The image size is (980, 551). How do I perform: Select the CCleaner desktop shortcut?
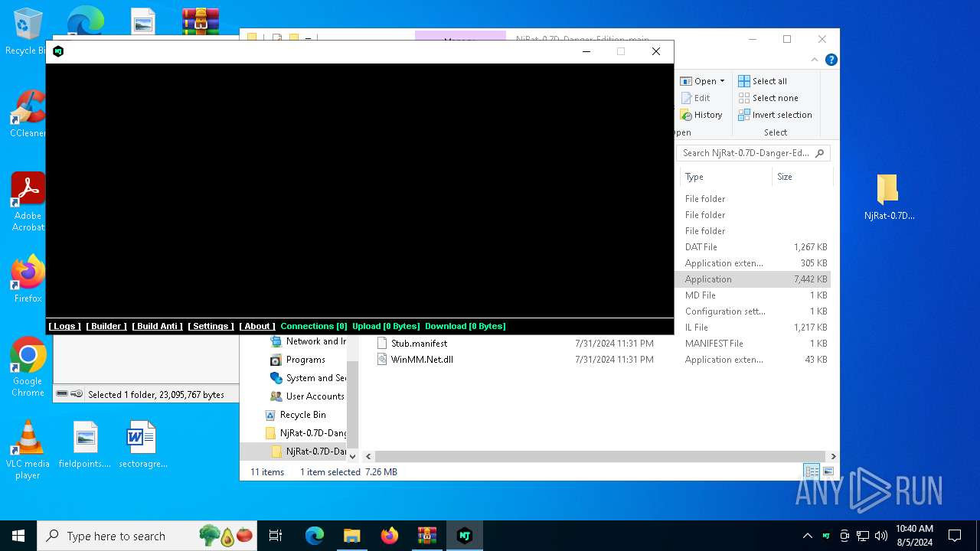tap(28, 114)
